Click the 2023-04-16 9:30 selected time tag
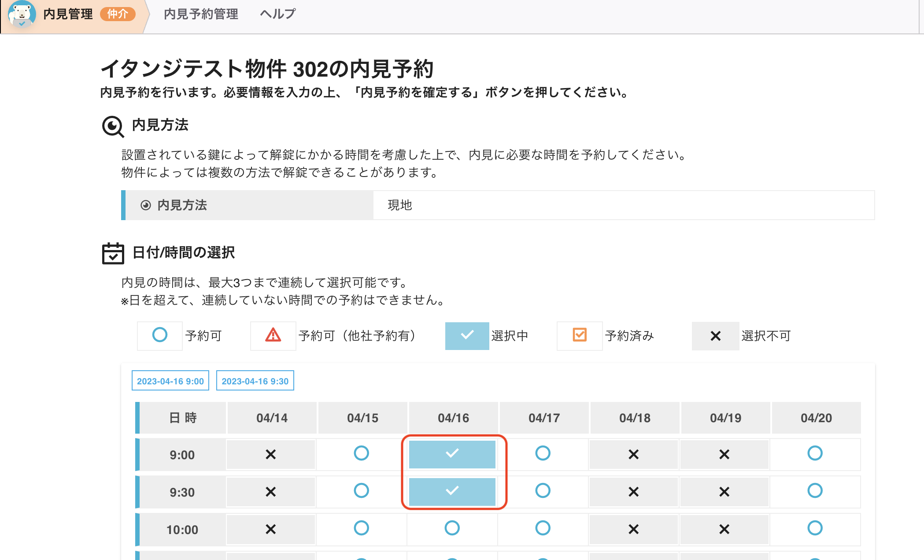This screenshot has width=924, height=560. [255, 381]
